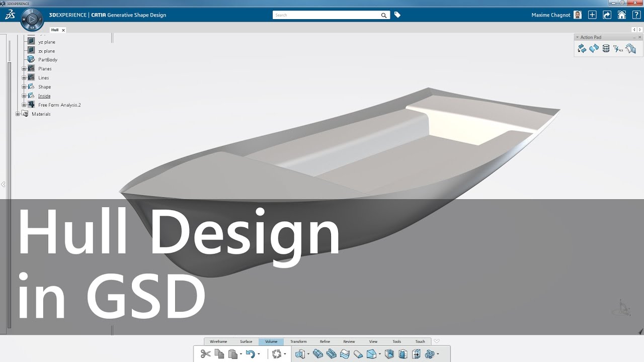
Task: Expand the Planes tree node
Action: click(24, 68)
